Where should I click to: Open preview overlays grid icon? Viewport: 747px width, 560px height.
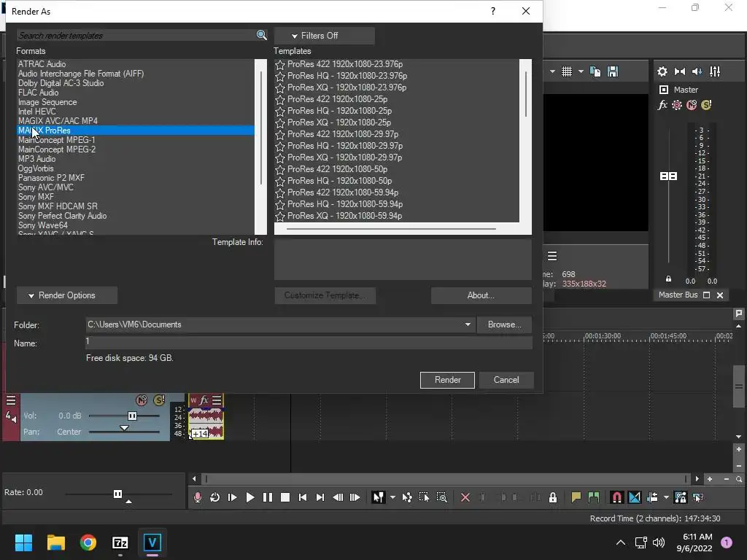[566, 71]
